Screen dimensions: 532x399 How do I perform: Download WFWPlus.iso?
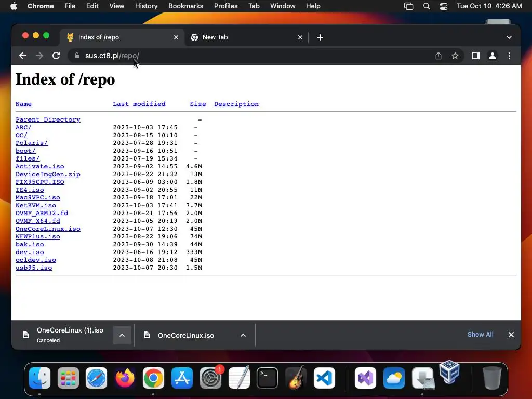[x=37, y=237]
